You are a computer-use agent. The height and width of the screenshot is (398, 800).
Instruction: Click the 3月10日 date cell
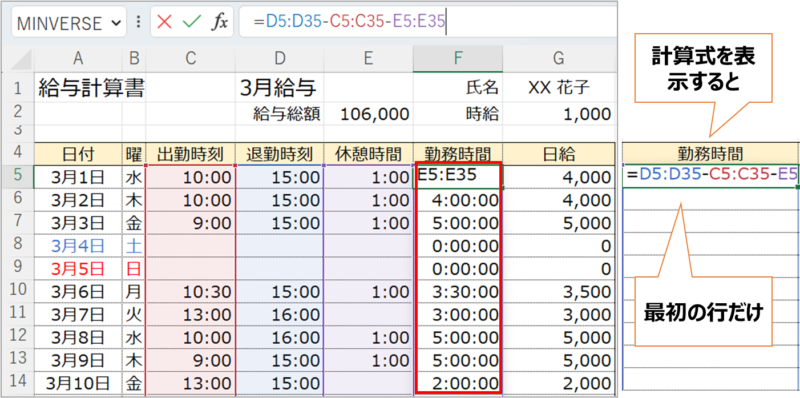point(78,384)
